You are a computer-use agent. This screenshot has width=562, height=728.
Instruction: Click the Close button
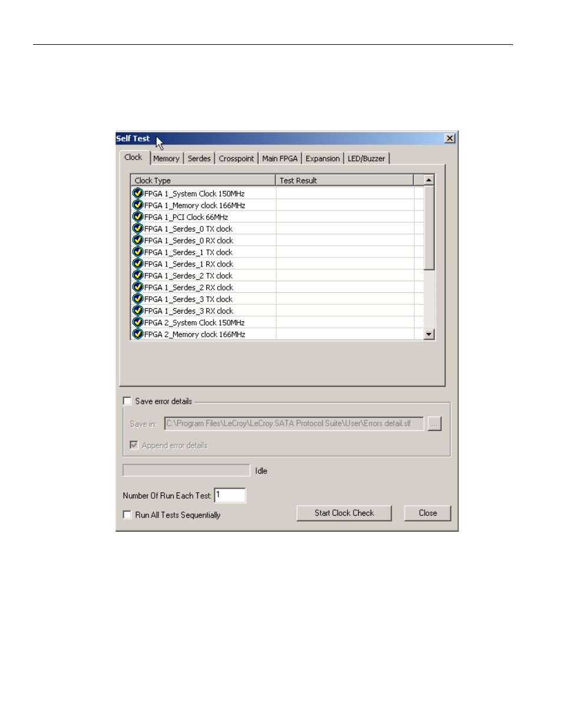[428, 513]
